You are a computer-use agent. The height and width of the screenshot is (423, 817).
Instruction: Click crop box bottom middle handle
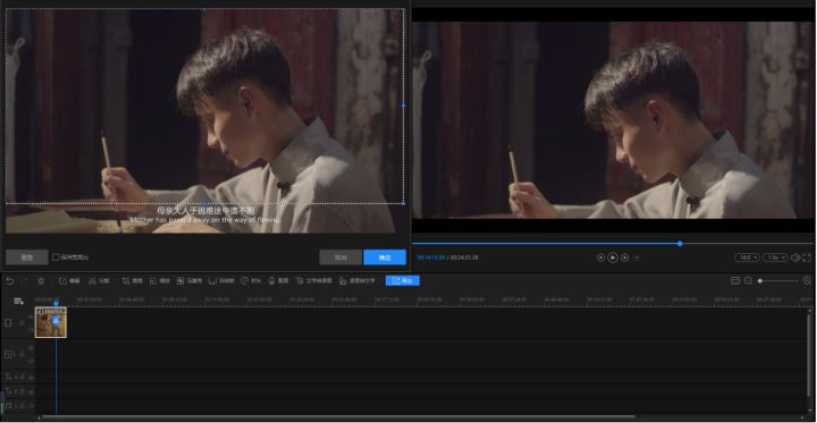coord(204,203)
